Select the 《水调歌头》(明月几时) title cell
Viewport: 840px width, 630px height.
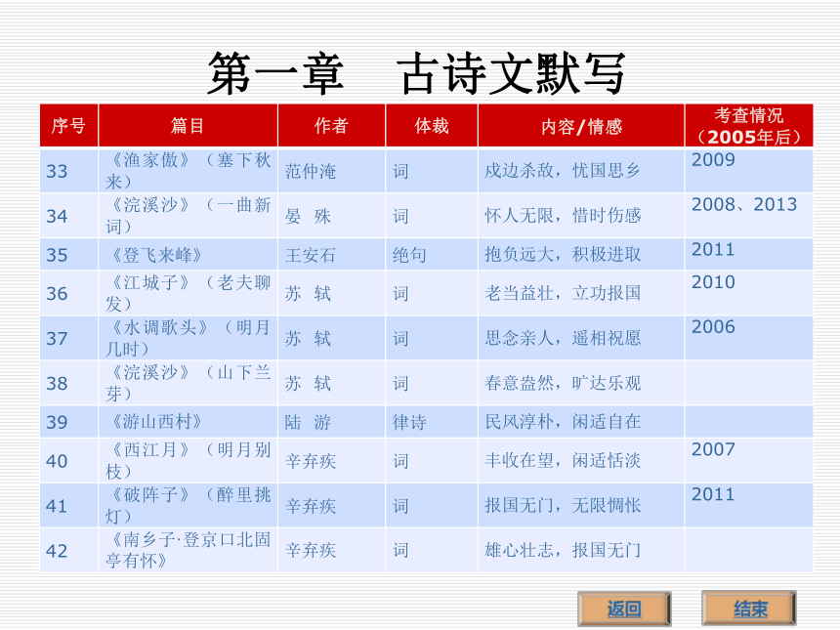coord(189,338)
